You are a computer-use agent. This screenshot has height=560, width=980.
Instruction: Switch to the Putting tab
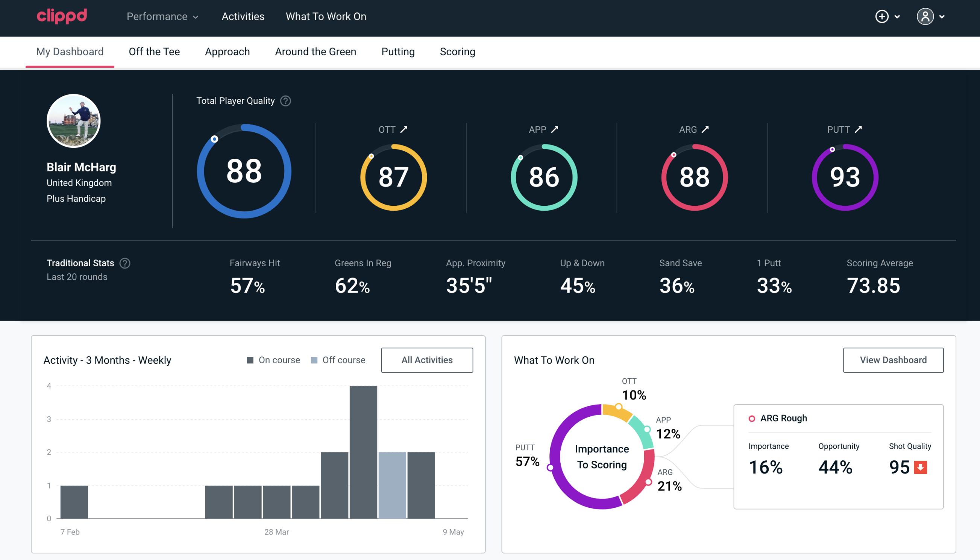397,51
